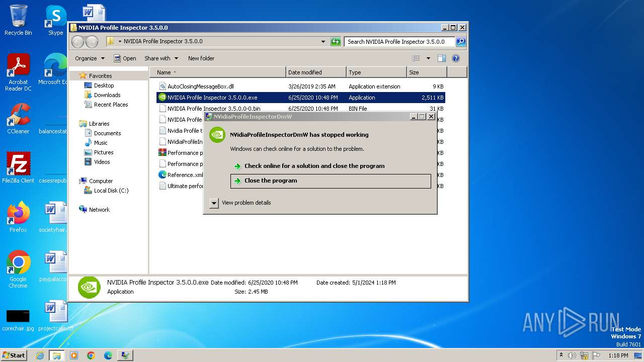Show hidden system tray icons

tap(561, 355)
